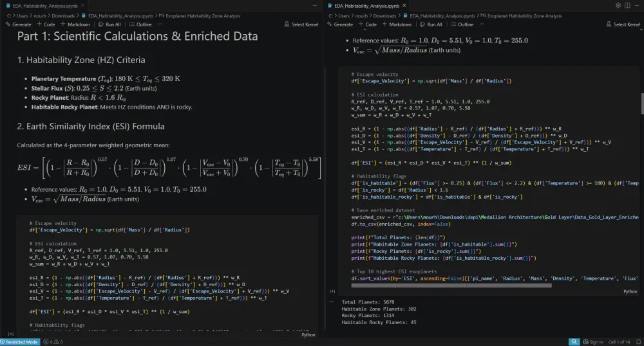Click 'Rocky Planets: 1314' output line

(368, 316)
